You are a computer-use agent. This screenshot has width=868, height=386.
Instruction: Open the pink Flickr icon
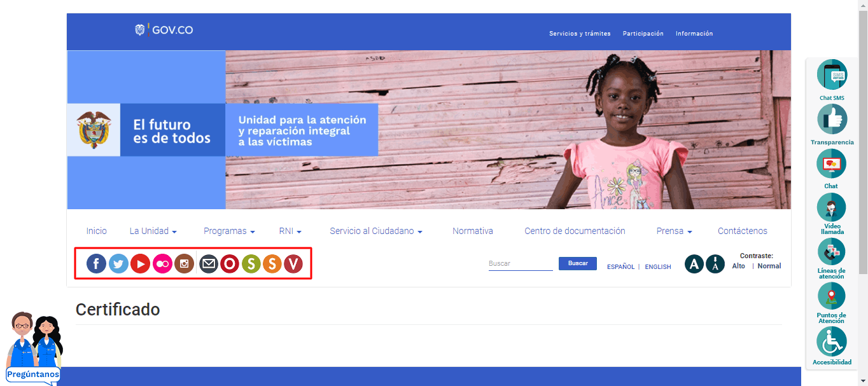pyautogui.click(x=162, y=263)
